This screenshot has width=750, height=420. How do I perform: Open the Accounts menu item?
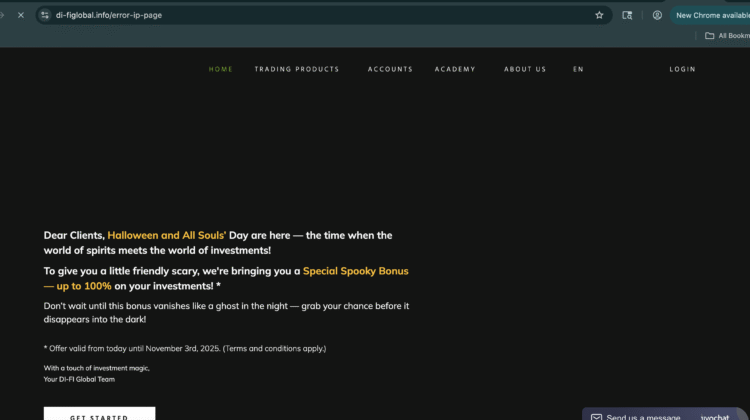[390, 69]
